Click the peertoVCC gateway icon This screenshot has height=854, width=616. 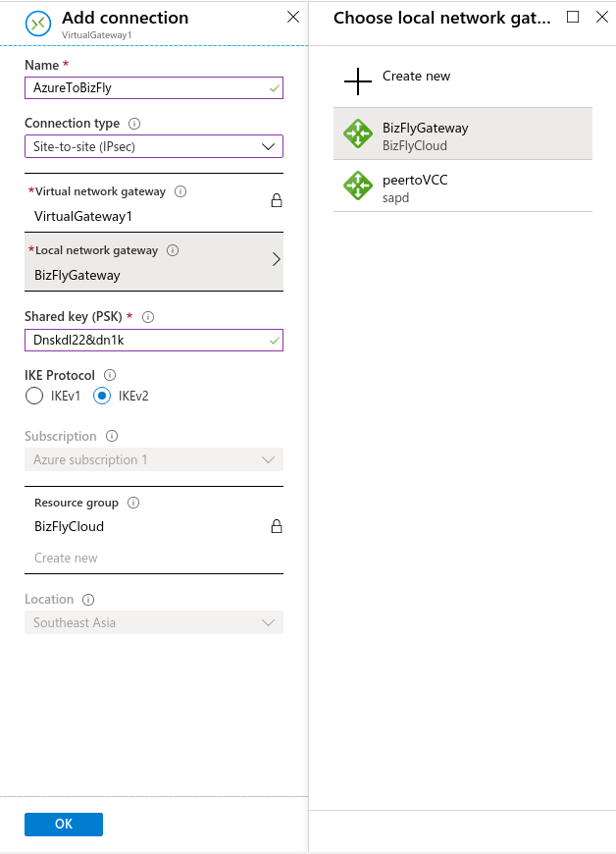click(x=357, y=186)
